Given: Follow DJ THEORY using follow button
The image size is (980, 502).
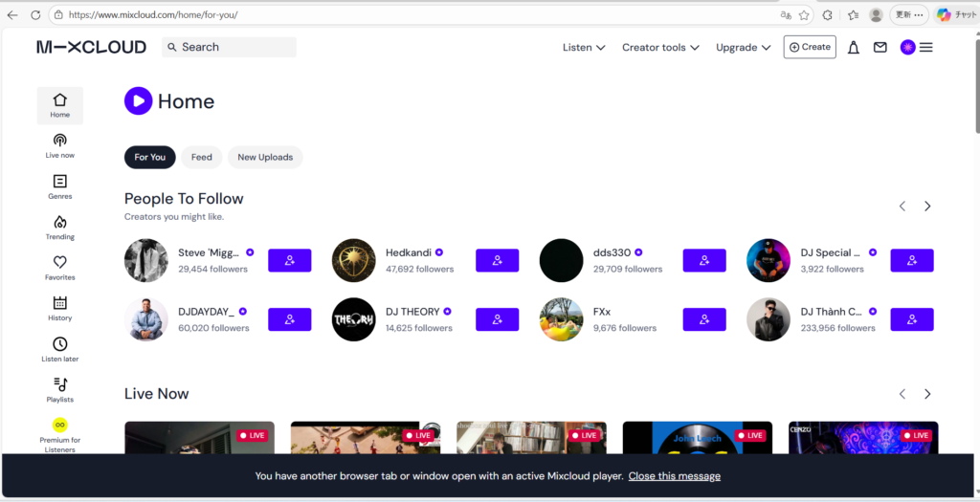Looking at the screenshot, I should click(x=497, y=319).
